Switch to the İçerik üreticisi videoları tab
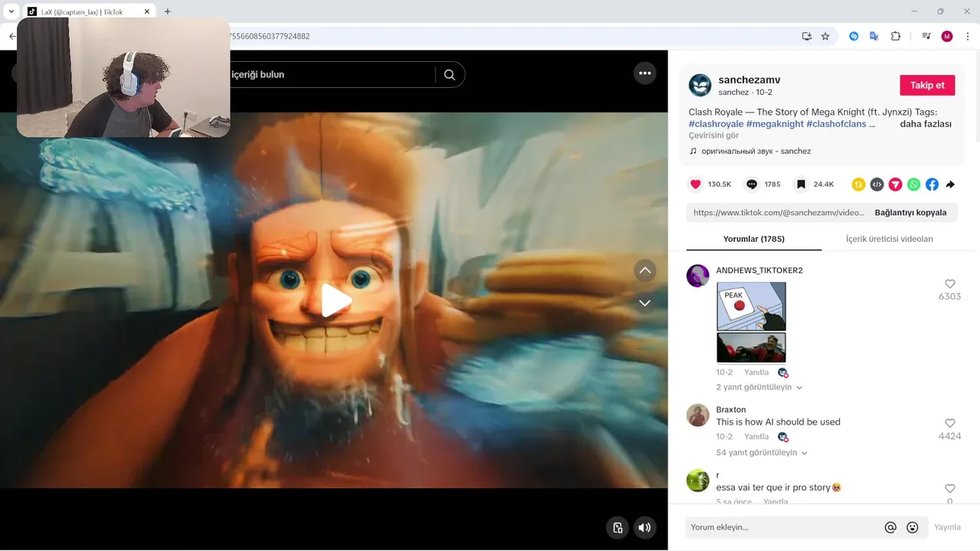 tap(889, 239)
